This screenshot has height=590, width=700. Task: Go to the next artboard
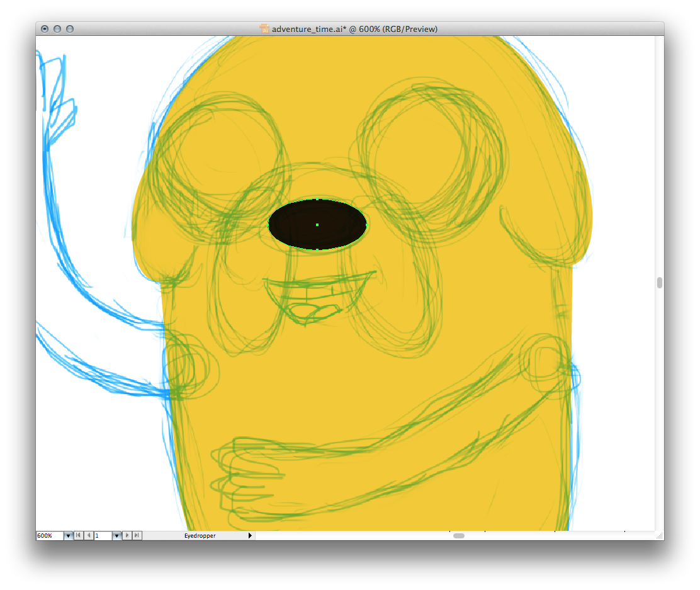pos(128,535)
